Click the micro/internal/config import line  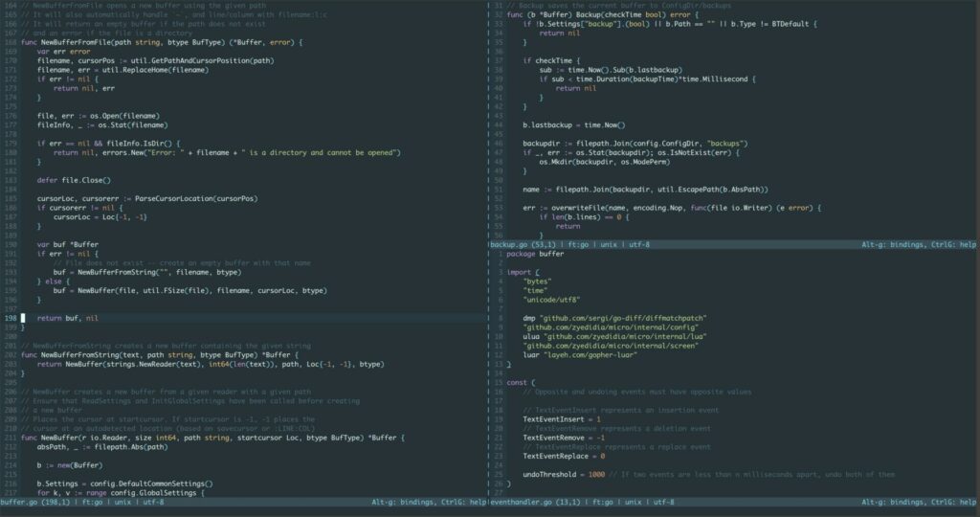click(611, 327)
